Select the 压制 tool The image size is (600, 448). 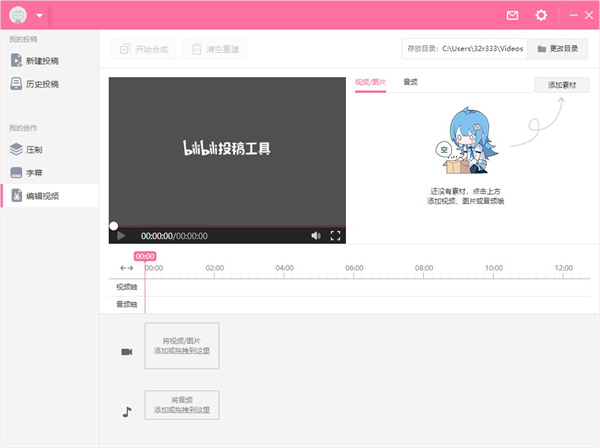coord(33,149)
